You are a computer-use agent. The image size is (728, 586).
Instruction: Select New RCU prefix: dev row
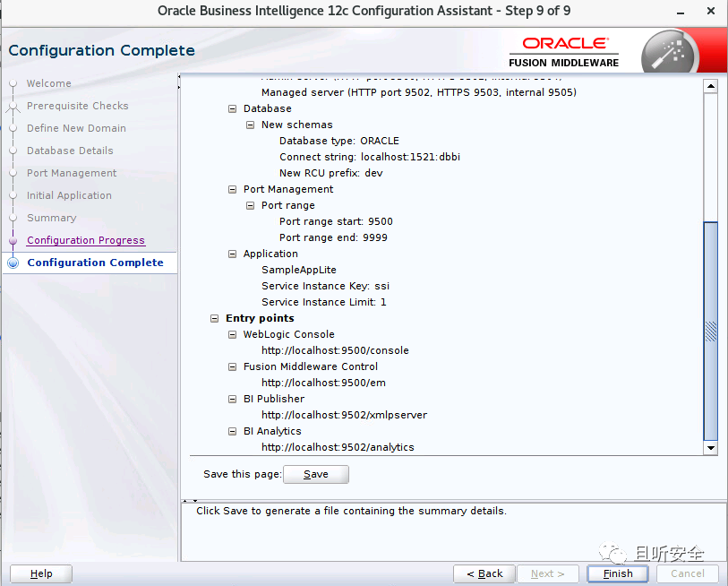click(330, 173)
